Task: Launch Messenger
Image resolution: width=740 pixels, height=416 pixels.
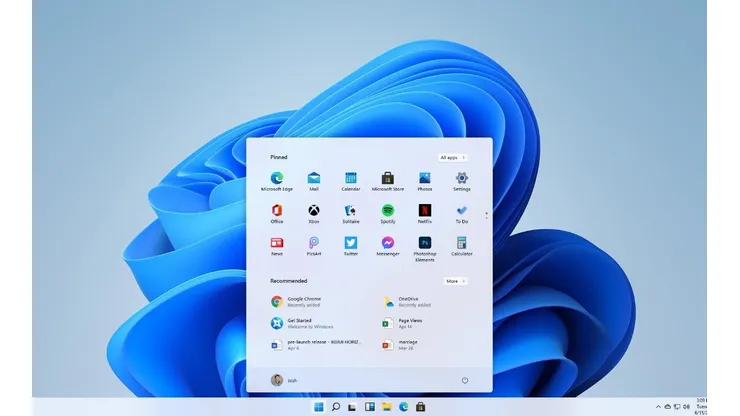Action: (387, 246)
